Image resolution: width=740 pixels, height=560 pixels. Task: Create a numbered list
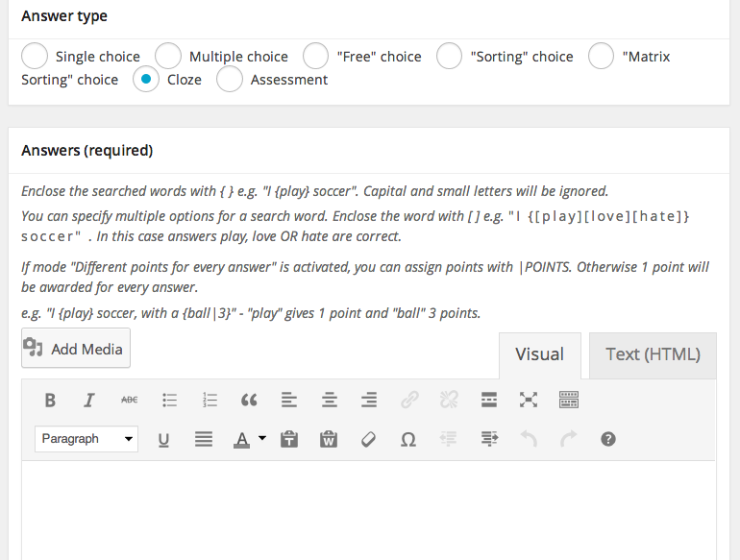(210, 400)
